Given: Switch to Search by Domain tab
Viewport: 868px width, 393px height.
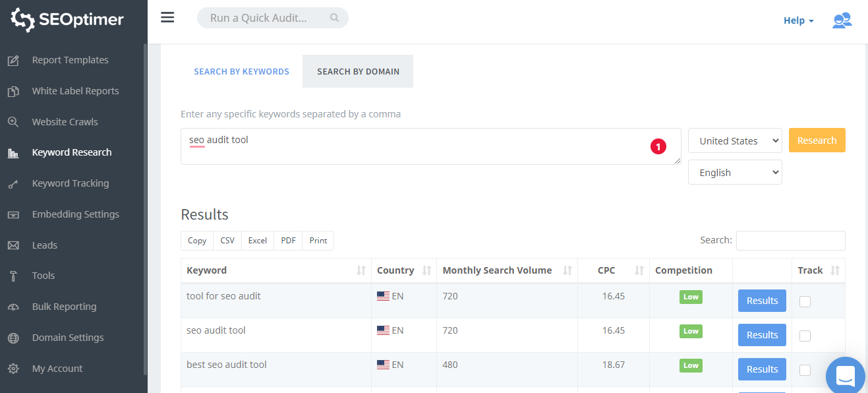Looking at the screenshot, I should pos(358,71).
